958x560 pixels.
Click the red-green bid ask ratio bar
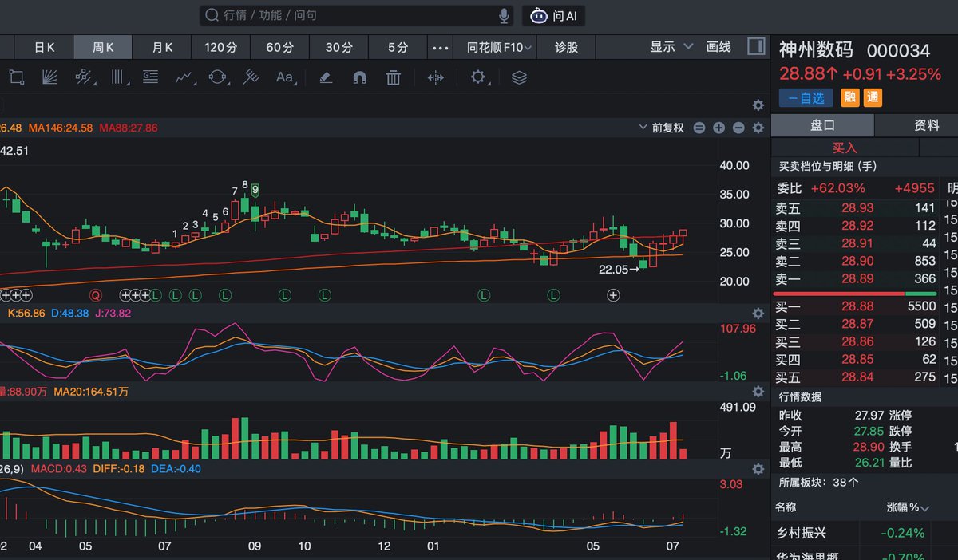856,294
